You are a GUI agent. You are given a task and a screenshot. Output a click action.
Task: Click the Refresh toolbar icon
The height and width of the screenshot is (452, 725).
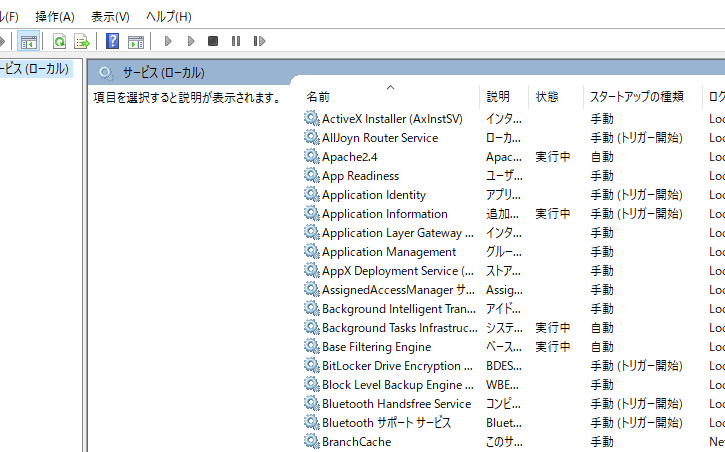tap(59, 42)
